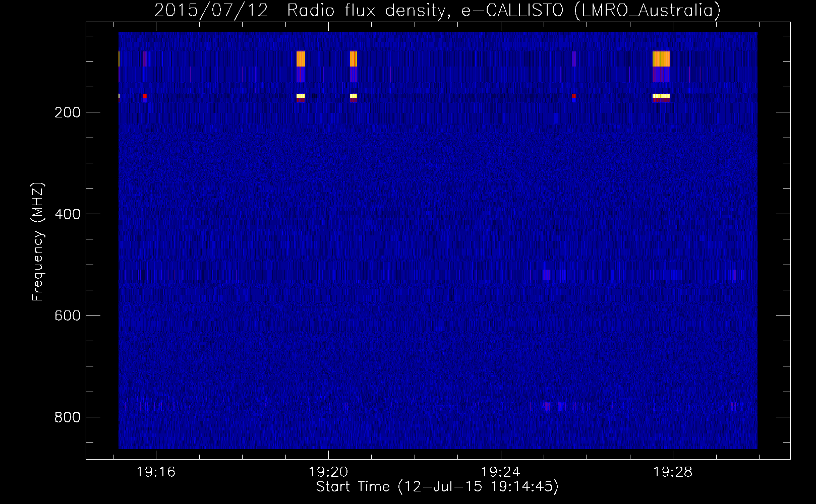The height and width of the screenshot is (504, 816).
Task: Click the 200 MHz frequency tick label
Action: pos(68,112)
